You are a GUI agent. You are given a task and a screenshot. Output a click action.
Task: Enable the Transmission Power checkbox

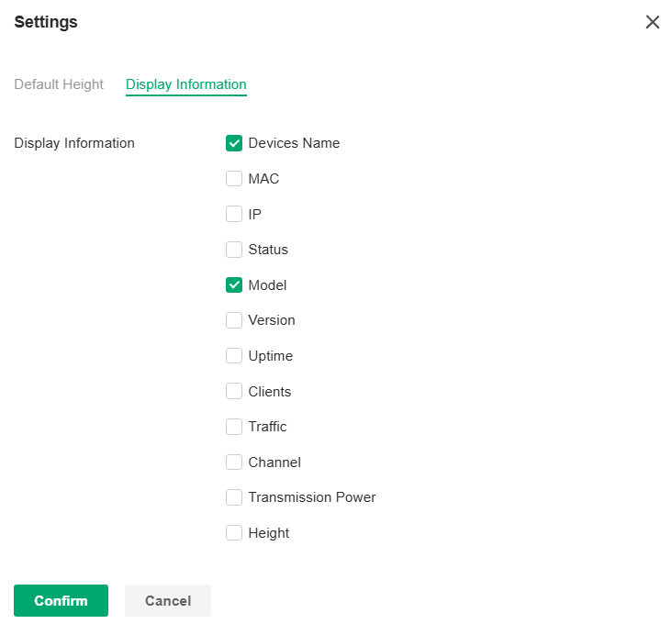[x=234, y=497]
